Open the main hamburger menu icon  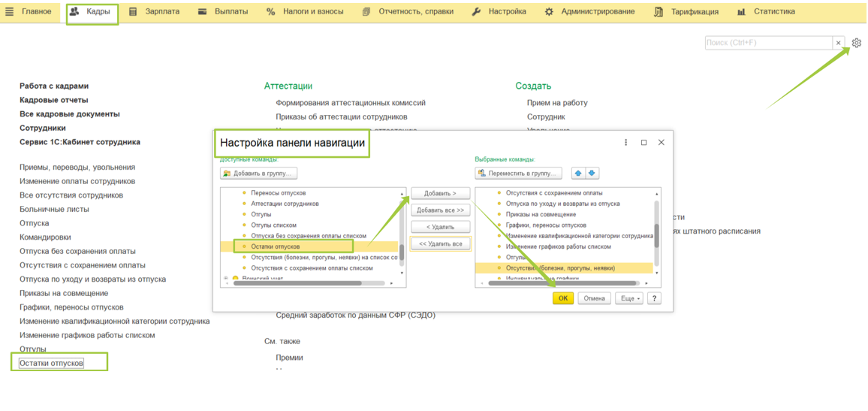pos(10,12)
